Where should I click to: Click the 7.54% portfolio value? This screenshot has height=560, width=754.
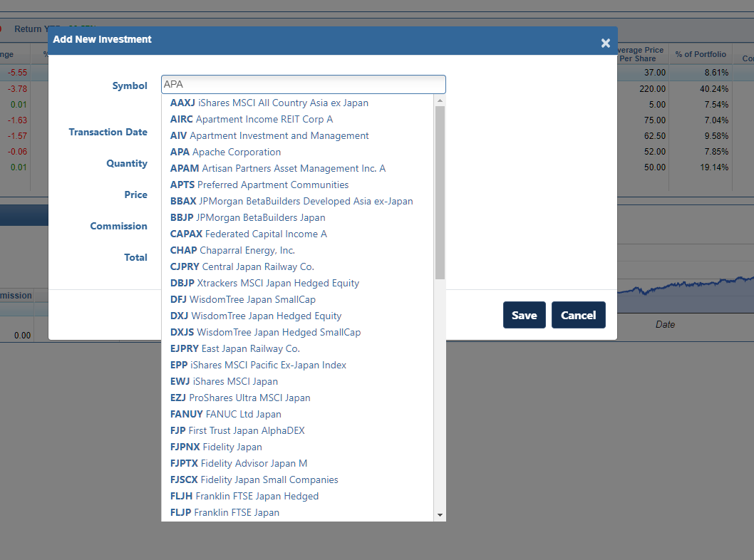pyautogui.click(x=716, y=105)
